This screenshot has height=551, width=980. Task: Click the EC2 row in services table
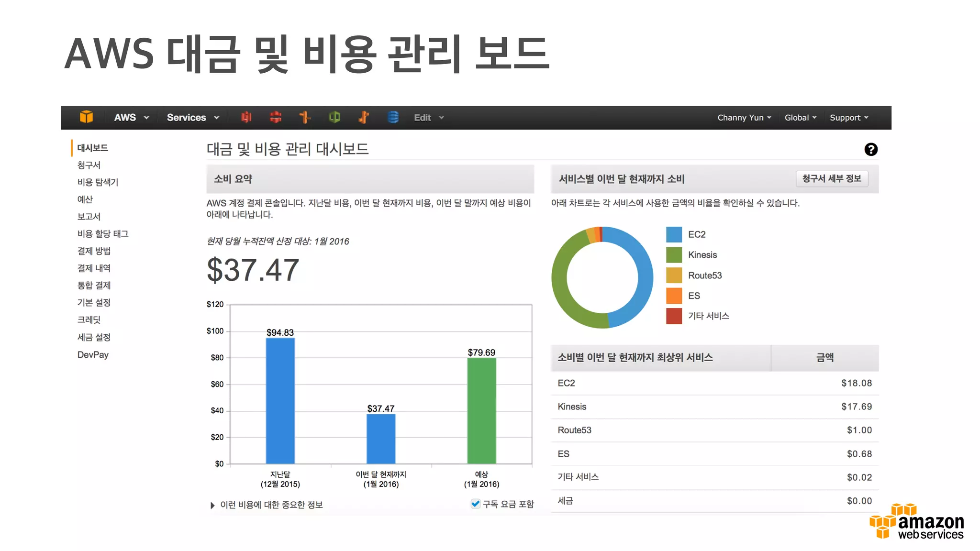[x=715, y=383]
